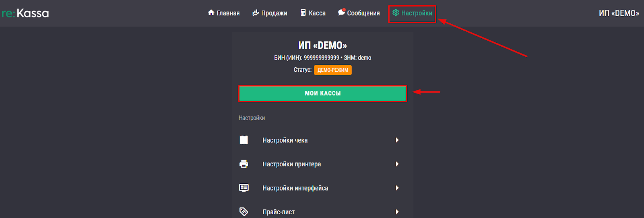Screen dimensions: 644x218
Task: Click the price tag icon for Прайс-лист
Action: 244,212
